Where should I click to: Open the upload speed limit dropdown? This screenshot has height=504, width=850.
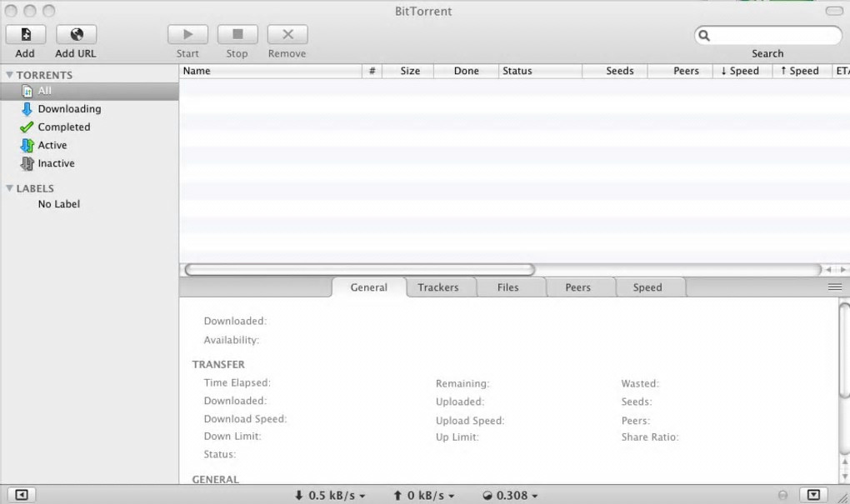click(x=424, y=496)
